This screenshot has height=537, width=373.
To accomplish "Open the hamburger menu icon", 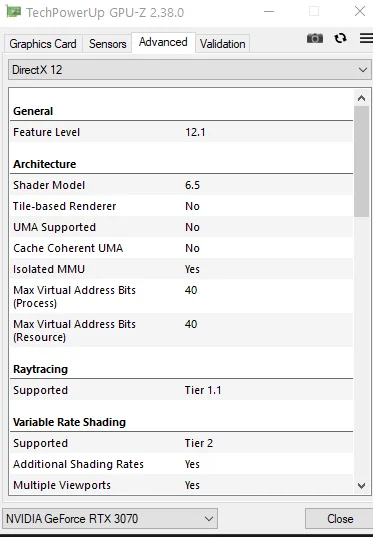I will pyautogui.click(x=366, y=38).
